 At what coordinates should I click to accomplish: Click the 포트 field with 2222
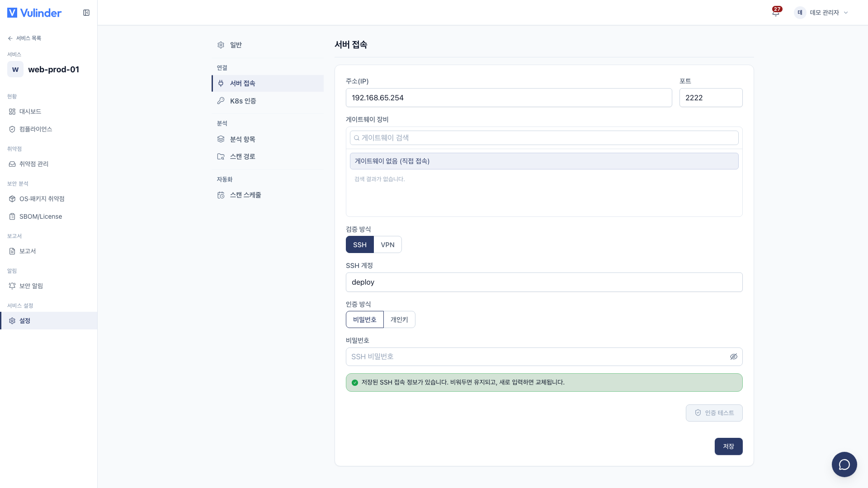(x=711, y=98)
